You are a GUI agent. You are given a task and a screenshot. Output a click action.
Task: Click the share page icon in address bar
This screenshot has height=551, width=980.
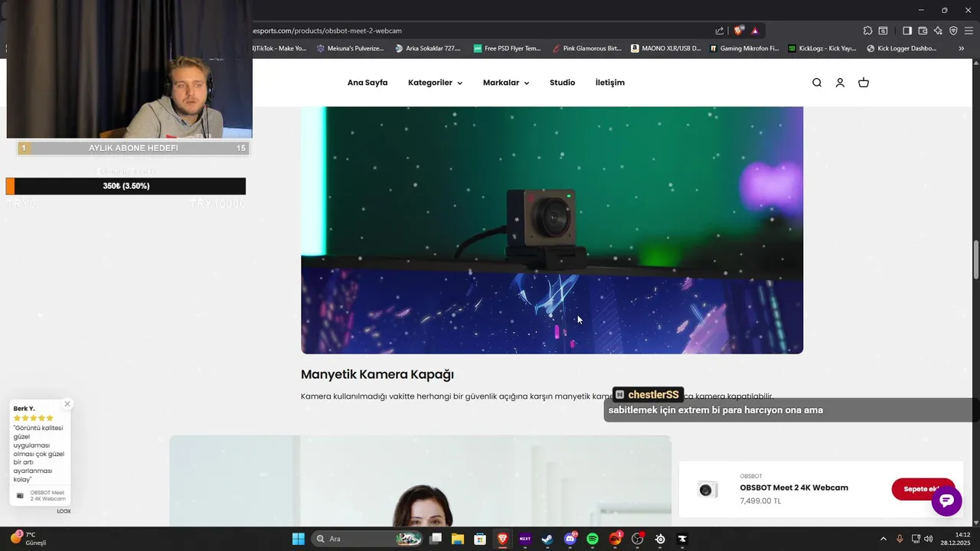(720, 31)
